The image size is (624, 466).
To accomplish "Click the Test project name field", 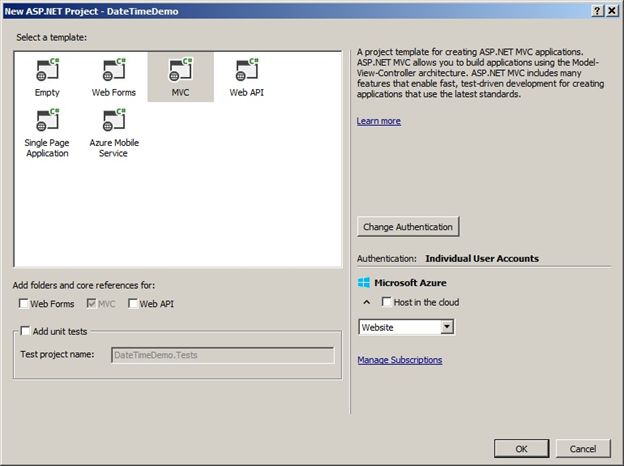I will (223, 355).
